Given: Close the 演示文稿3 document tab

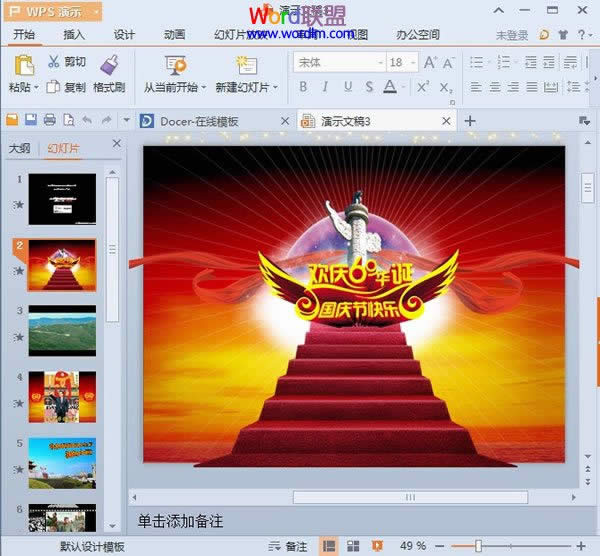Looking at the screenshot, I should (446, 121).
